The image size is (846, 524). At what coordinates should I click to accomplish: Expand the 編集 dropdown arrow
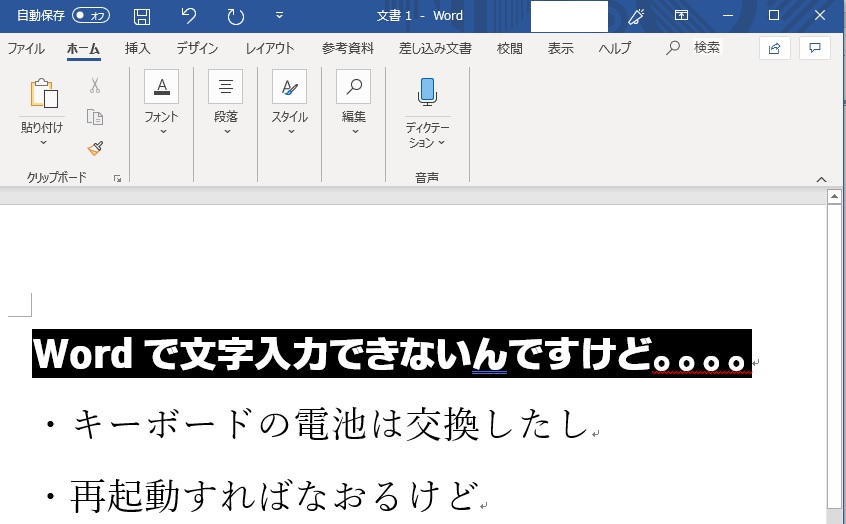[355, 131]
